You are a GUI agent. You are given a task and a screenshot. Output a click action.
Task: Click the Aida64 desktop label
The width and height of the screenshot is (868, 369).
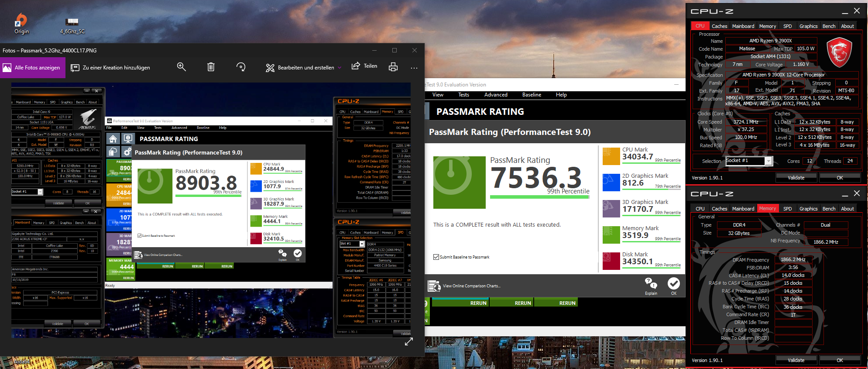tap(22, 362)
